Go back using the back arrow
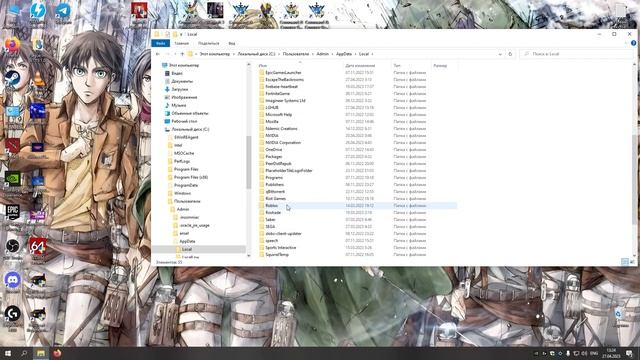The width and height of the screenshot is (640, 360). click(x=158, y=54)
